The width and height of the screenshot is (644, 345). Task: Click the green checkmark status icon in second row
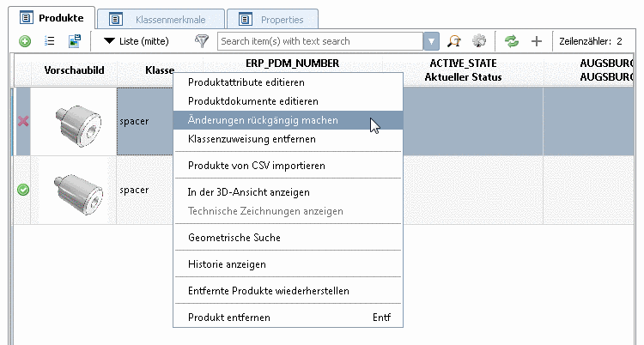tap(23, 190)
